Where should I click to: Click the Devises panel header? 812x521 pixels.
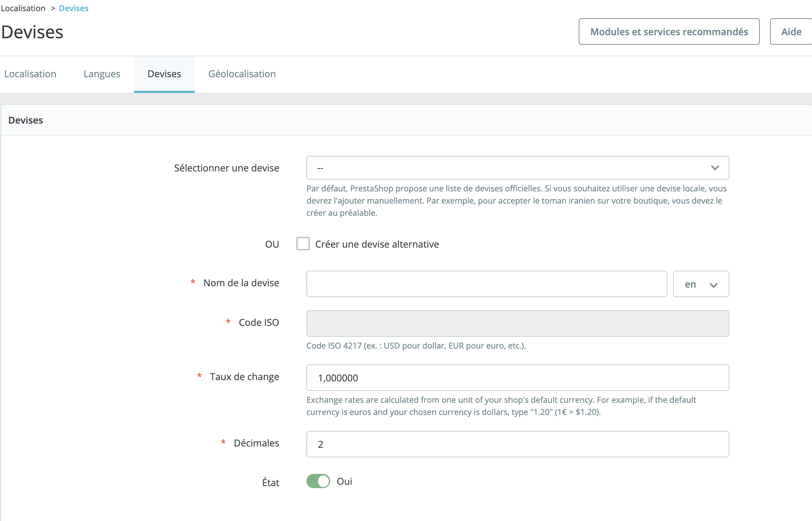pos(406,120)
